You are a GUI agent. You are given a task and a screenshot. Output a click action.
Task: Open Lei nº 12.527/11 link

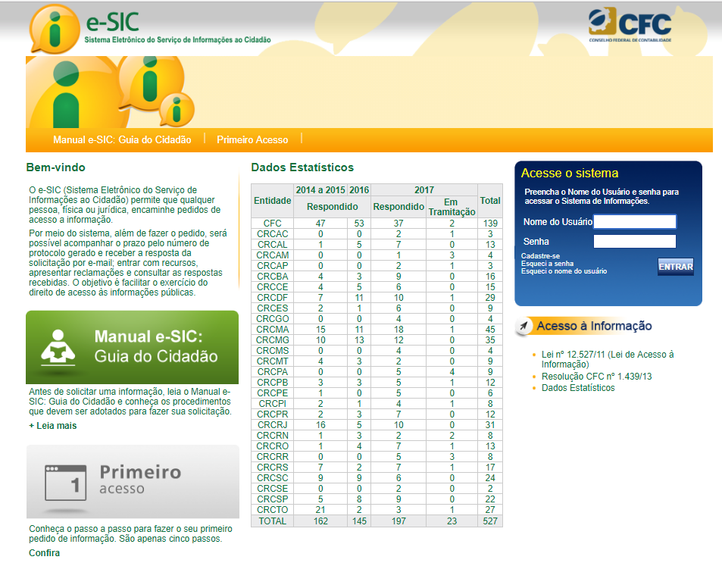point(608,359)
